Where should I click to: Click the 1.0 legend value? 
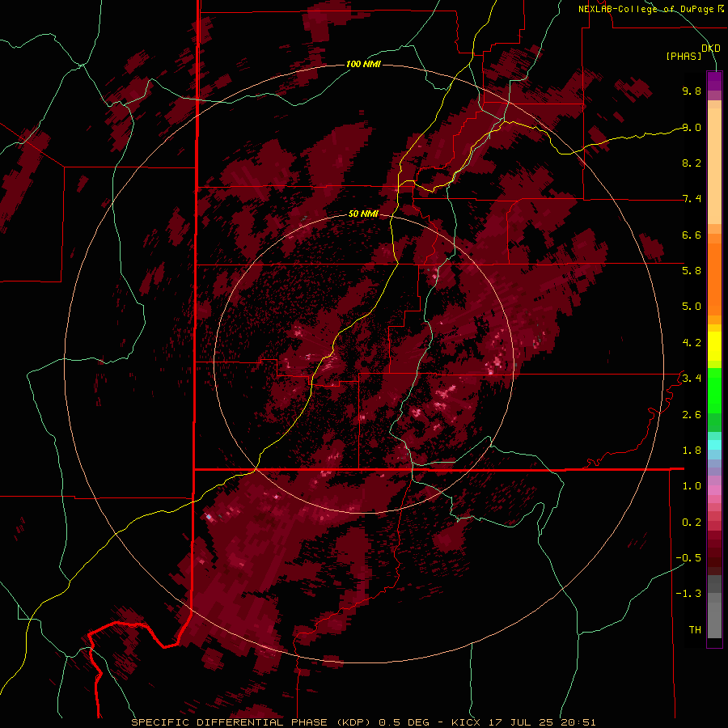[x=692, y=486]
